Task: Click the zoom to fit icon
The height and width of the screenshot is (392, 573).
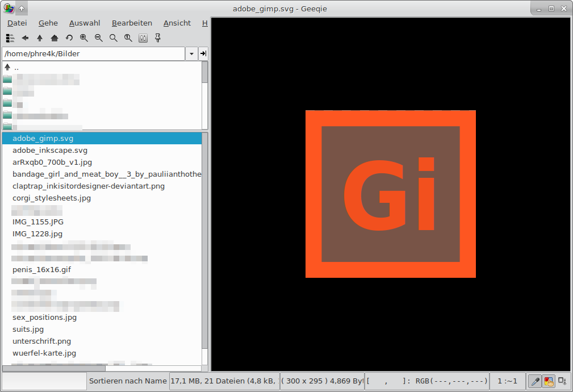Action: 114,38
